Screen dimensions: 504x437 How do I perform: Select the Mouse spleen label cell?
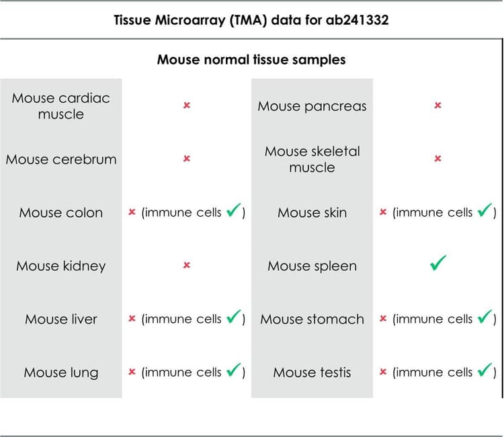(x=312, y=266)
